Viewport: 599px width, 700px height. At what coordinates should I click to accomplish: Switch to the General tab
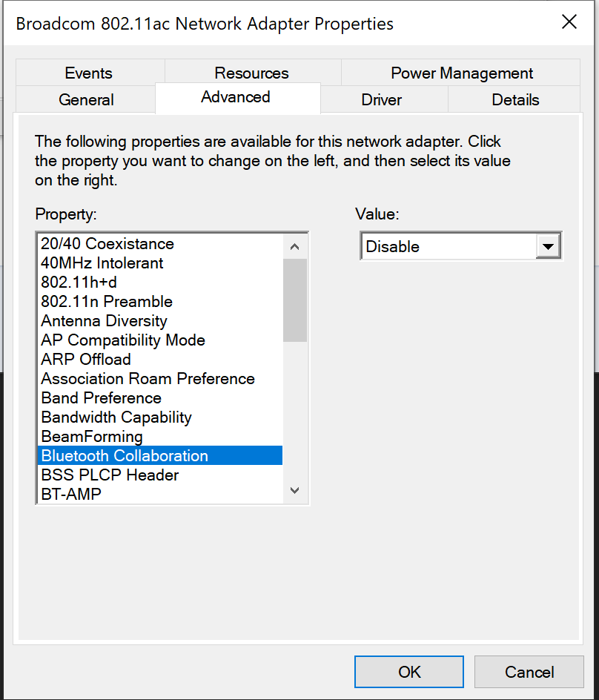86,100
